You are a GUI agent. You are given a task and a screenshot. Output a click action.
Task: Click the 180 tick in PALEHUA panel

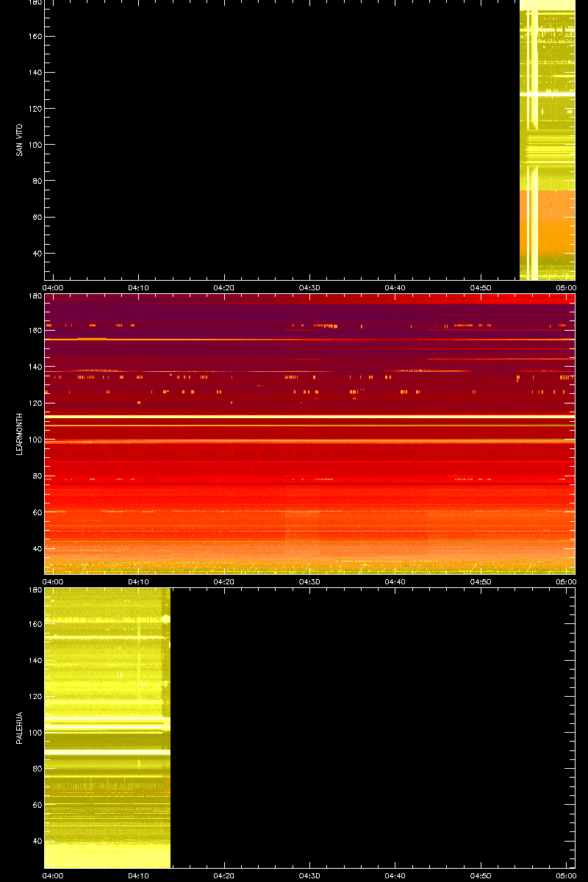[x=35, y=590]
